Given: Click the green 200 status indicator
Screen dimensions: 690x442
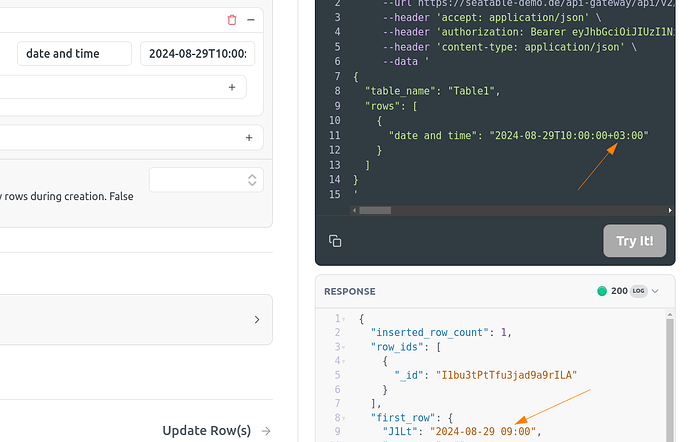Looking at the screenshot, I should tap(603, 291).
